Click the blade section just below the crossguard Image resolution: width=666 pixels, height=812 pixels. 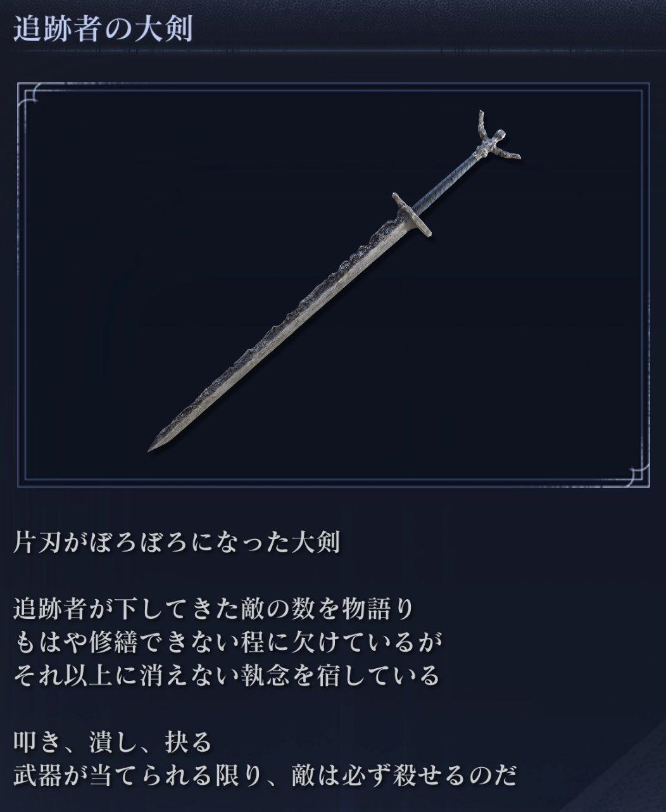(380, 241)
